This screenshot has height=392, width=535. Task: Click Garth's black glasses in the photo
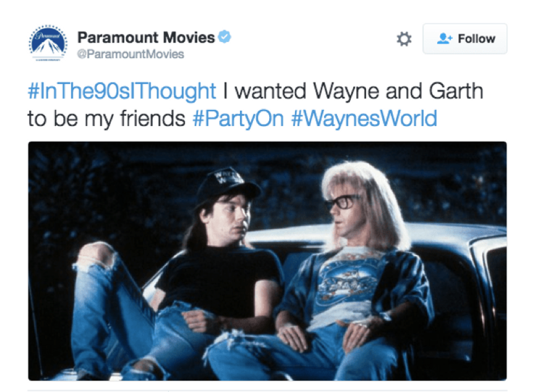point(342,202)
